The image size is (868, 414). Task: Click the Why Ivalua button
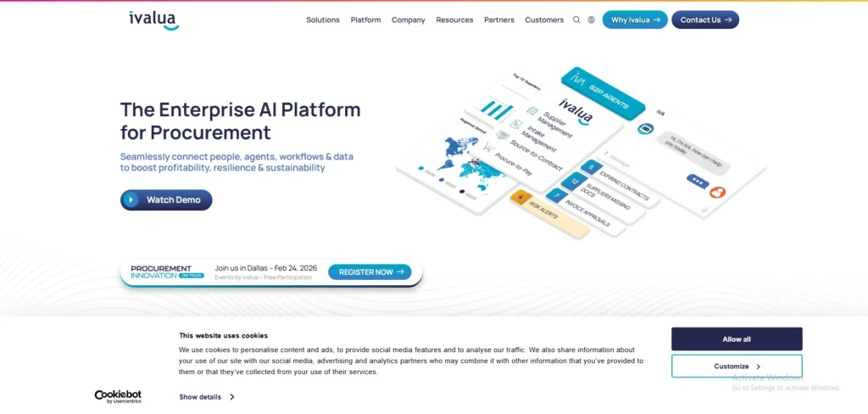coord(635,20)
